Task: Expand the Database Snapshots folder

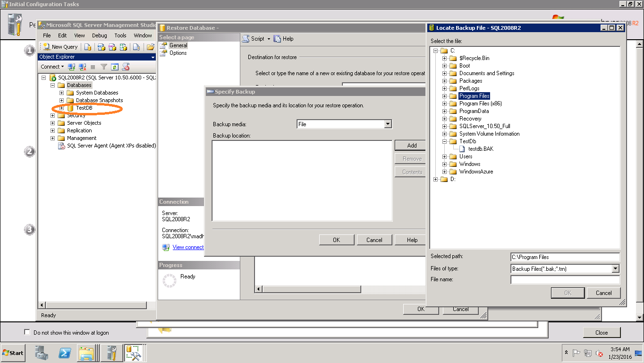Action: (x=61, y=100)
